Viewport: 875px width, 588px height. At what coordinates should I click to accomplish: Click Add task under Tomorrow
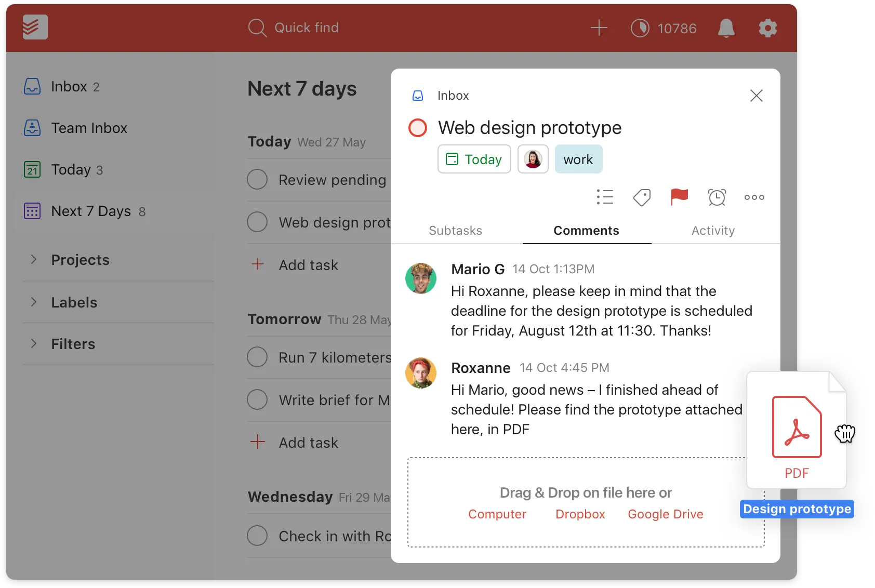295,443
